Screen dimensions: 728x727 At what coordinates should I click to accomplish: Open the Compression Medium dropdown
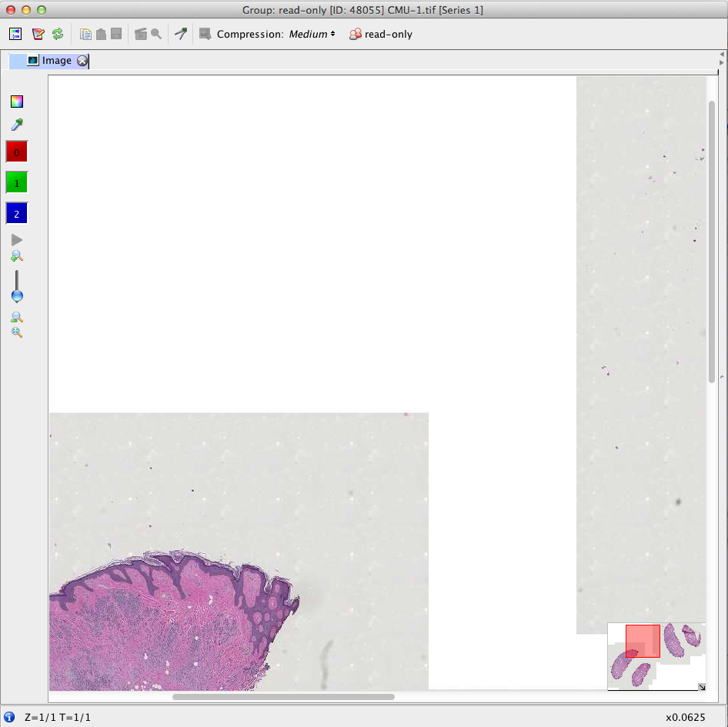(312, 34)
